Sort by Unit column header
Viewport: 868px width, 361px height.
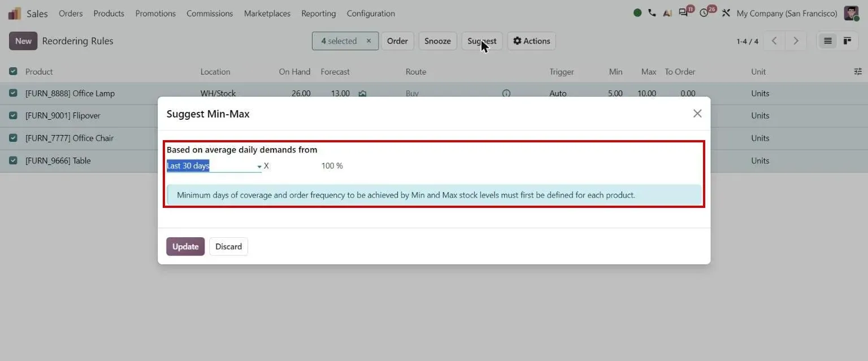758,72
